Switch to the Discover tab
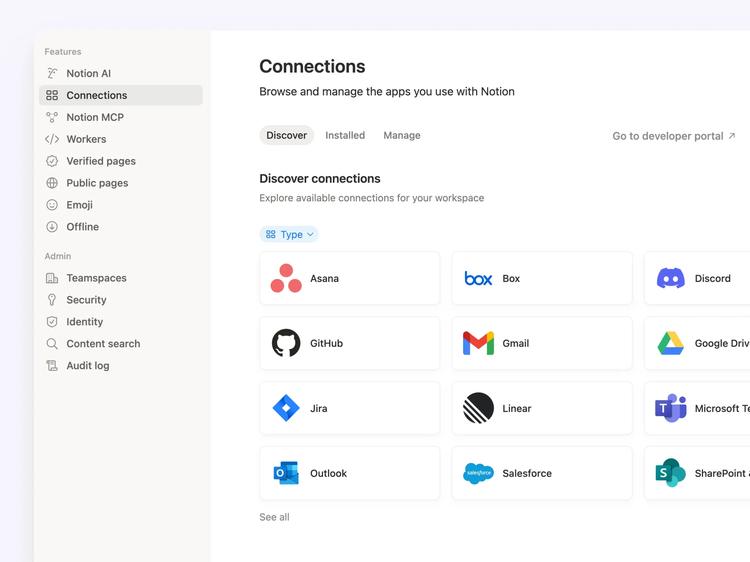Screen dimensions: 750x562 coord(287,135)
